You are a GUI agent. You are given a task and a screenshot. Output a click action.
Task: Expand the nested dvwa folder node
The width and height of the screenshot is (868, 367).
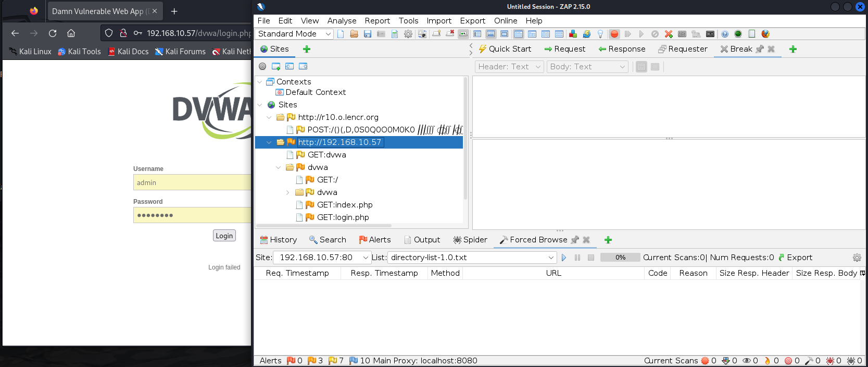pyautogui.click(x=288, y=192)
